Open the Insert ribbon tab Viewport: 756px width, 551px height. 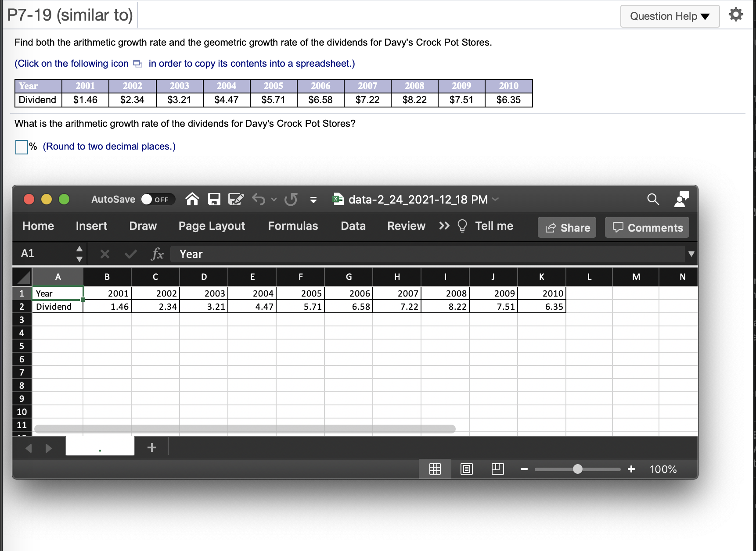click(x=91, y=226)
